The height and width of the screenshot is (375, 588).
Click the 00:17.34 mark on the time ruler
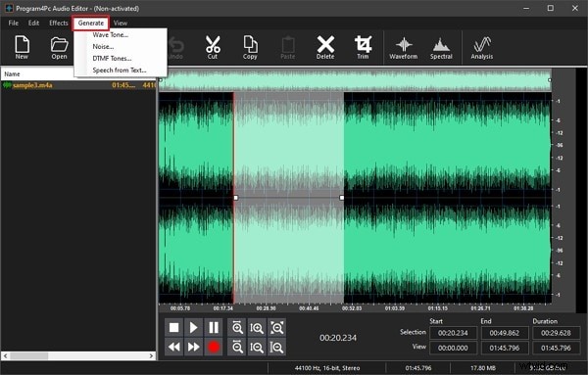[x=223, y=308]
